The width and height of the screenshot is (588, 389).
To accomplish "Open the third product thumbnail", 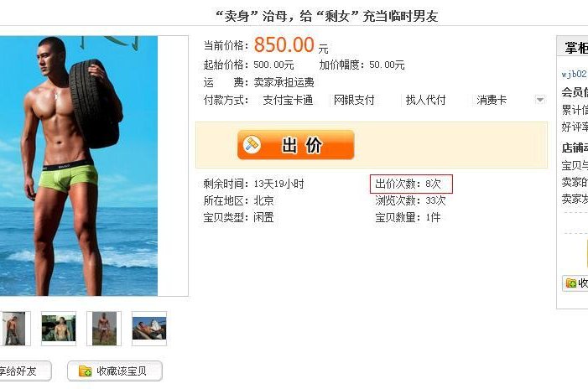I will (104, 329).
